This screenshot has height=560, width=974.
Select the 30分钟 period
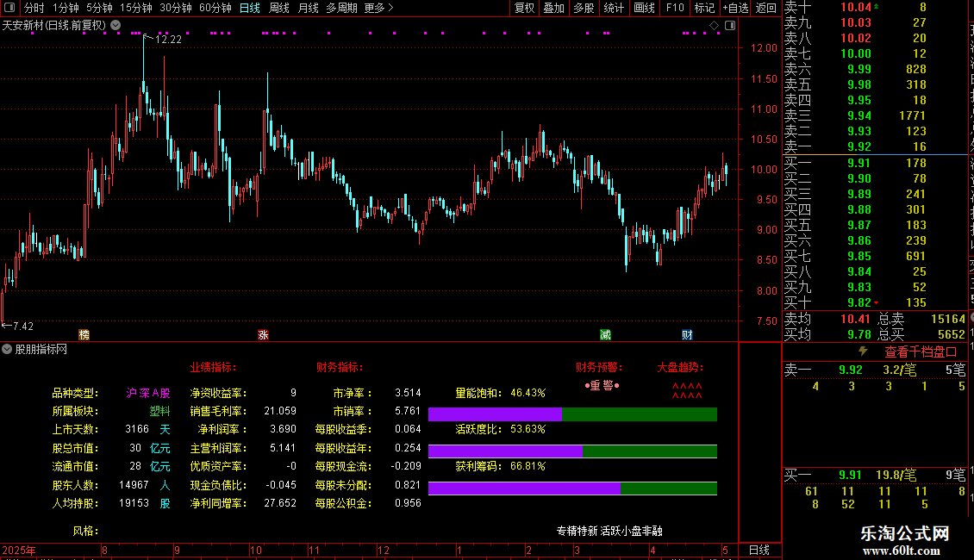[x=176, y=8]
